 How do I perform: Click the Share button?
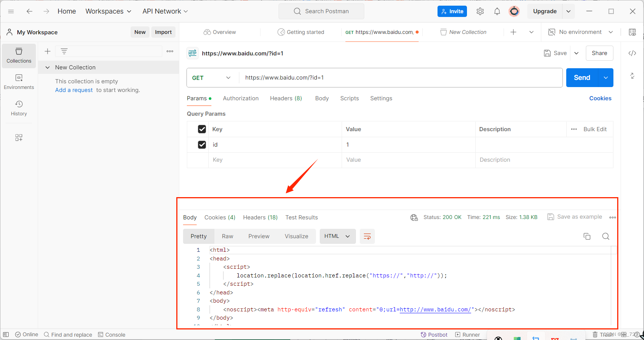[599, 53]
